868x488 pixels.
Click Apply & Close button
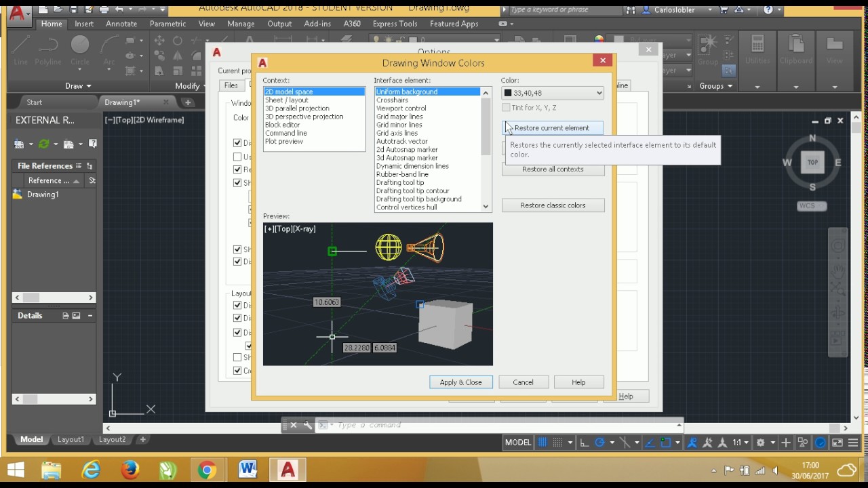460,382
